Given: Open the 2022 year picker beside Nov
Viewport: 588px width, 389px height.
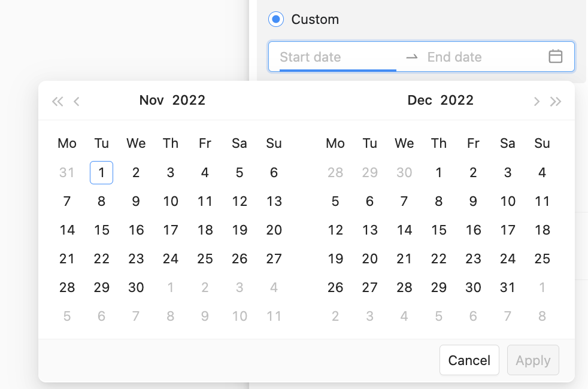Looking at the screenshot, I should tap(189, 101).
